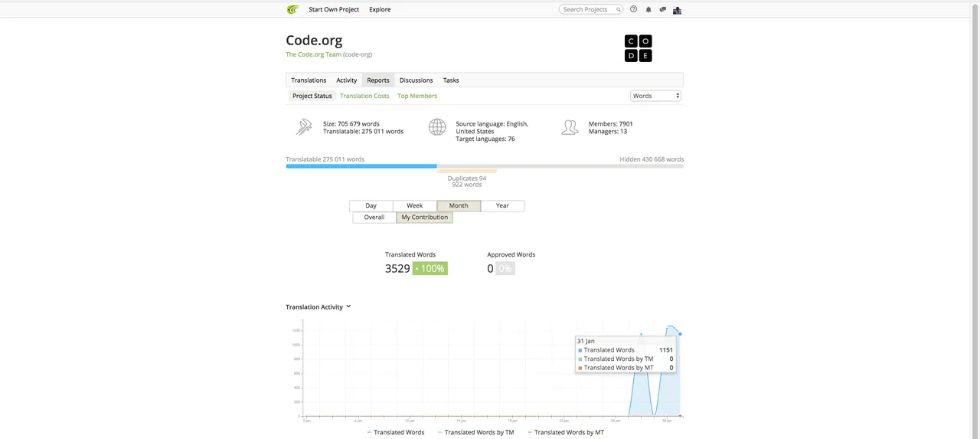Image resolution: width=980 pixels, height=439 pixels.
Task: Switch to the Overall view
Action: tap(374, 218)
